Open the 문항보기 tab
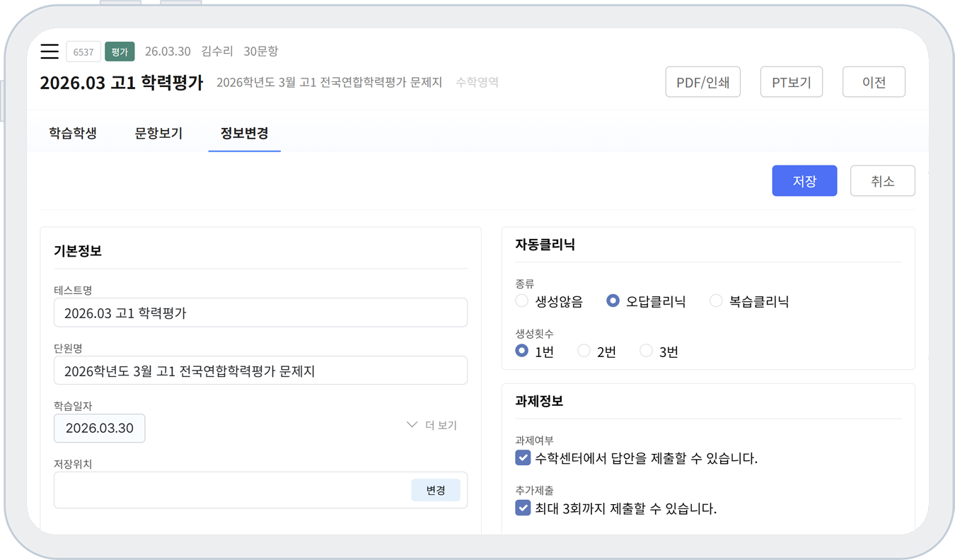Image resolution: width=955 pixels, height=560 pixels. pyautogui.click(x=158, y=133)
